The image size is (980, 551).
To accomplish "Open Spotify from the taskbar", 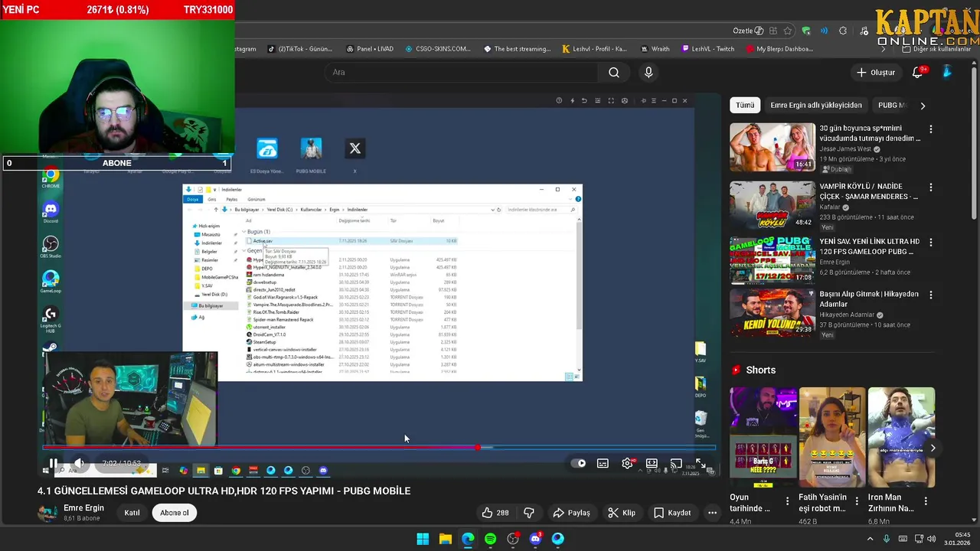I will click(490, 539).
